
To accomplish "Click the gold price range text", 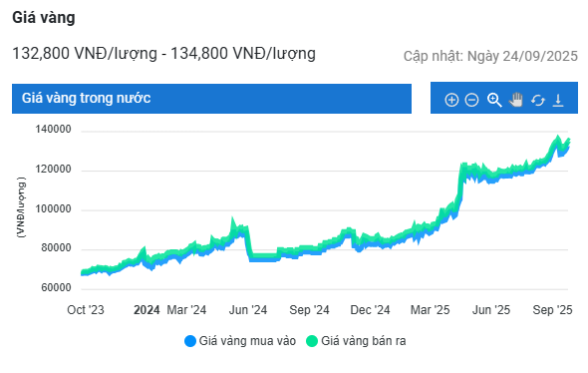I will coord(163,53).
